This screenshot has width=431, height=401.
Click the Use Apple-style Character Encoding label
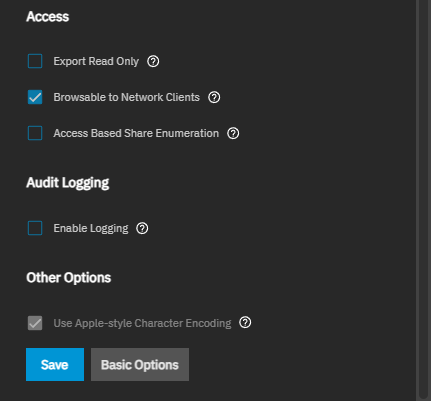[x=142, y=323]
